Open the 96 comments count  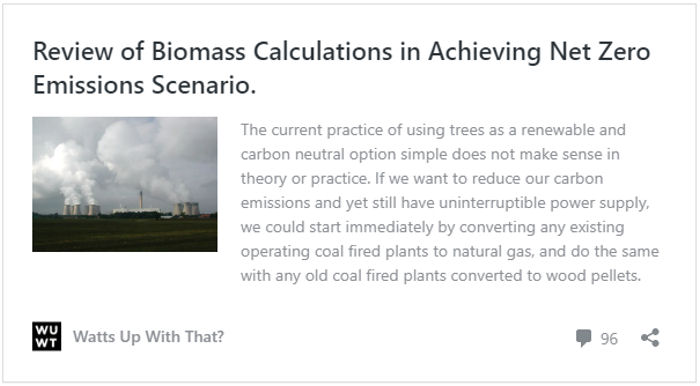point(609,339)
